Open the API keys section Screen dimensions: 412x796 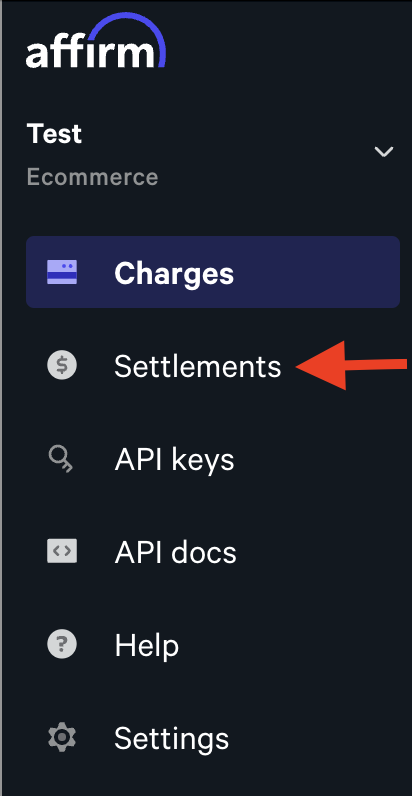click(174, 460)
